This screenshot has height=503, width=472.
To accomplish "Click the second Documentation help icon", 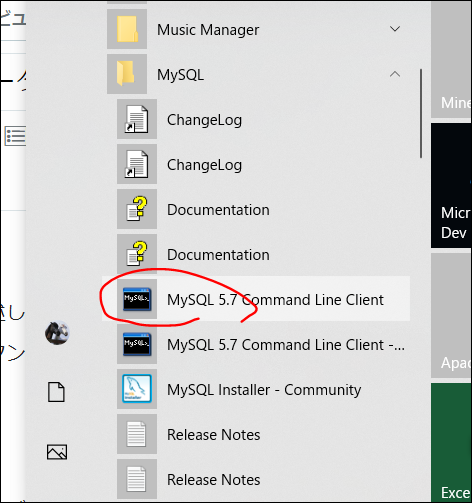I will (x=137, y=254).
